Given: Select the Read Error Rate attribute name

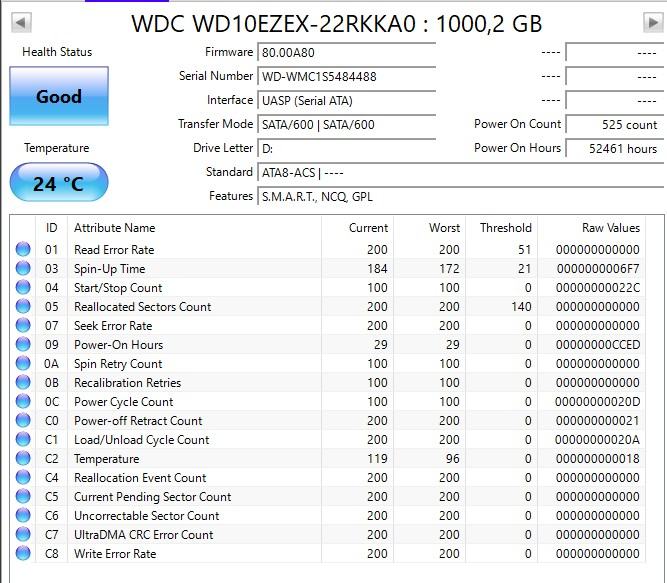Looking at the screenshot, I should [x=114, y=250].
